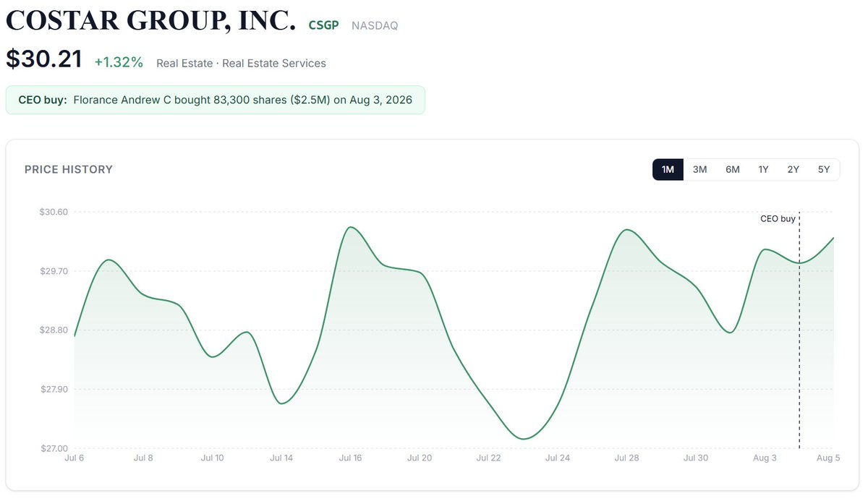This screenshot has height=501, width=868.
Task: Click the CEO buy marker on chart
Action: 778,218
